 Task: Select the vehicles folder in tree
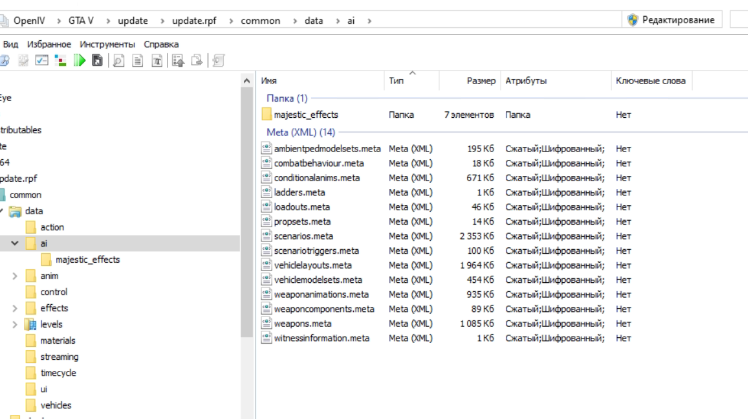tap(56, 406)
